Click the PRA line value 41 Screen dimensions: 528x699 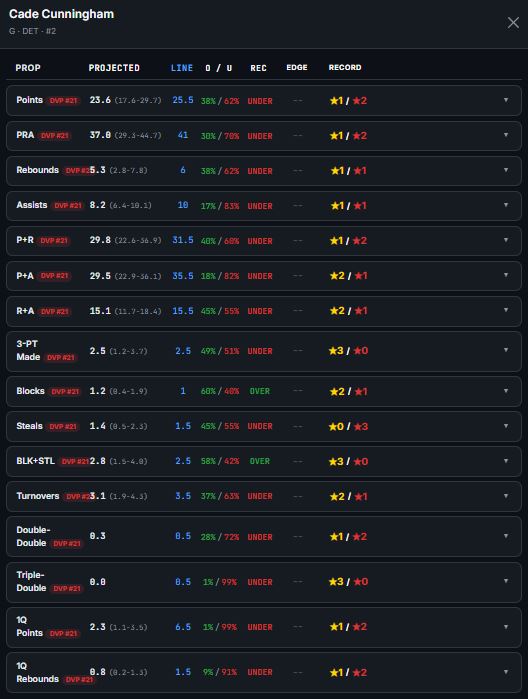coord(183,135)
